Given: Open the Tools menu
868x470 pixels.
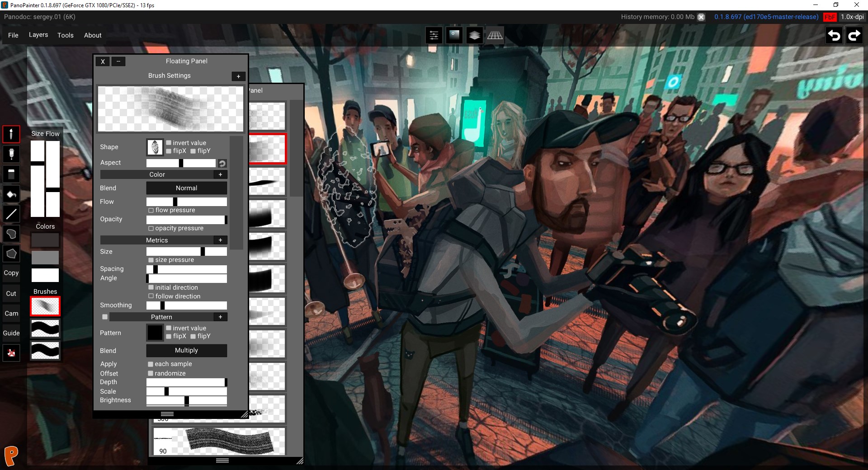Looking at the screenshot, I should click(x=66, y=35).
